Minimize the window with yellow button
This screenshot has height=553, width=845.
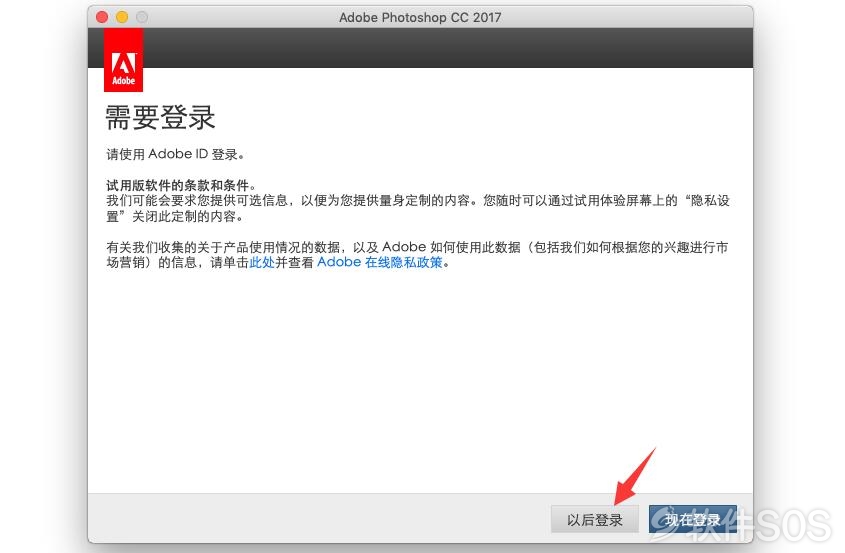(122, 17)
